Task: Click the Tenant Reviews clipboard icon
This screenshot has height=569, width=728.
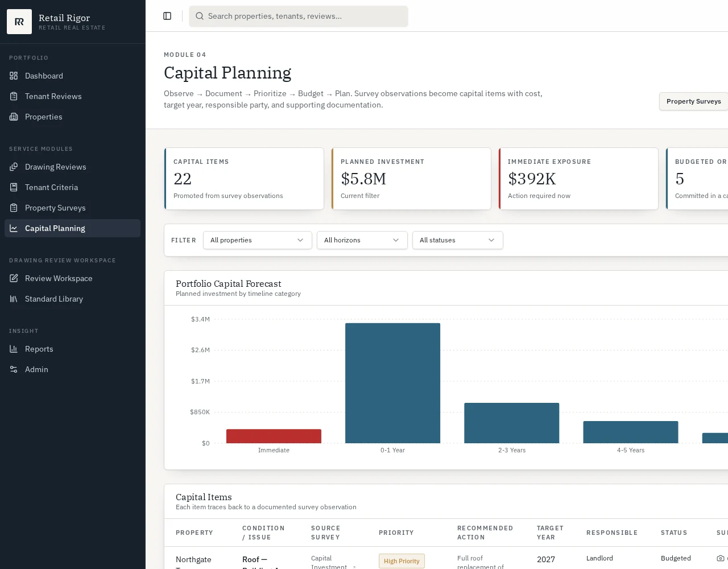Action: (14, 96)
